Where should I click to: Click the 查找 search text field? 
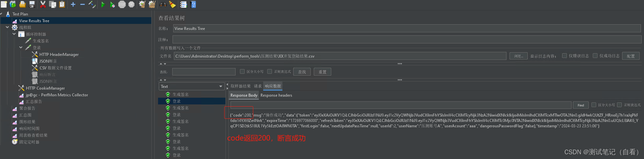[x=204, y=72]
